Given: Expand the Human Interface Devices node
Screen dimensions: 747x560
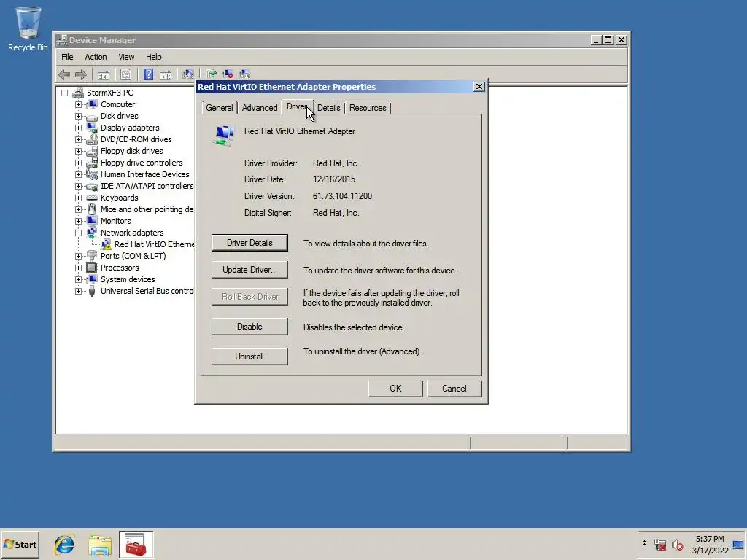Looking at the screenshot, I should click(x=78, y=174).
